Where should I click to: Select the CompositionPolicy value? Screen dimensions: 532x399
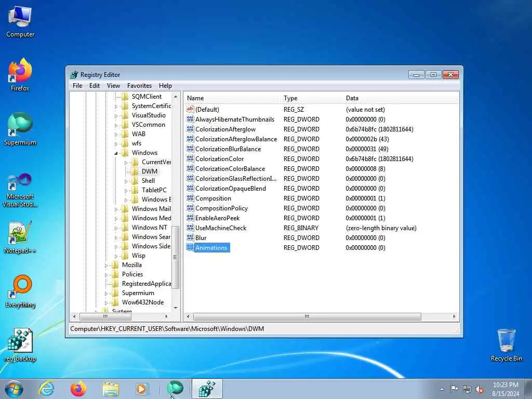221,208
